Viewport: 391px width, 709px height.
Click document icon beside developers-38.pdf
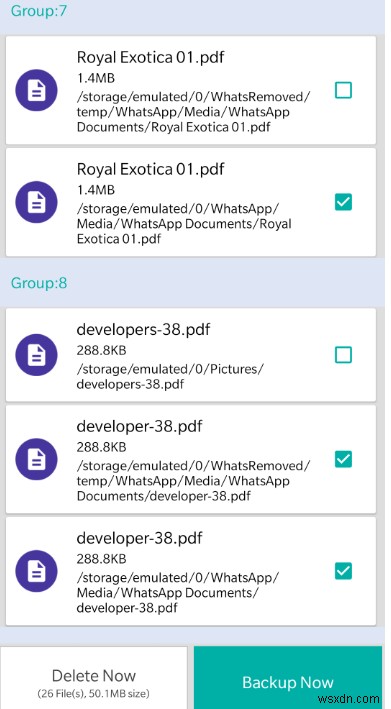pyautogui.click(x=37, y=355)
